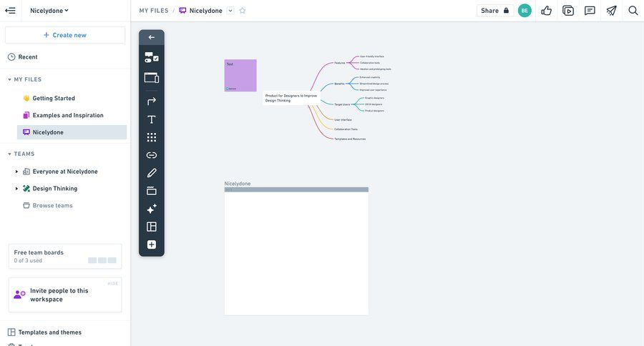Expand the Design Thinking team
Image resolution: width=644 pixels, height=346 pixels.
(16, 189)
